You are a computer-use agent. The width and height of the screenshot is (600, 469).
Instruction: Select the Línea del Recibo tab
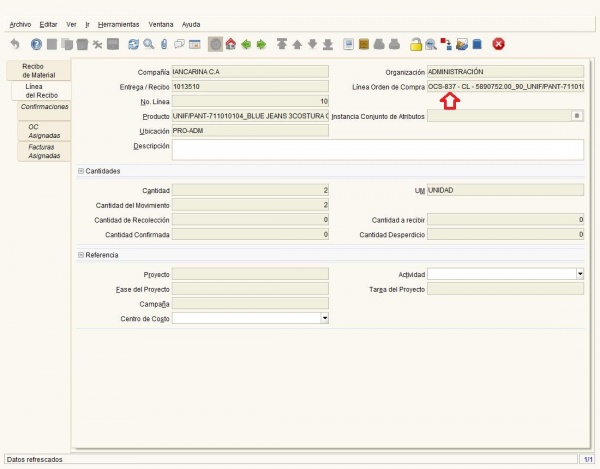pyautogui.click(x=41, y=91)
